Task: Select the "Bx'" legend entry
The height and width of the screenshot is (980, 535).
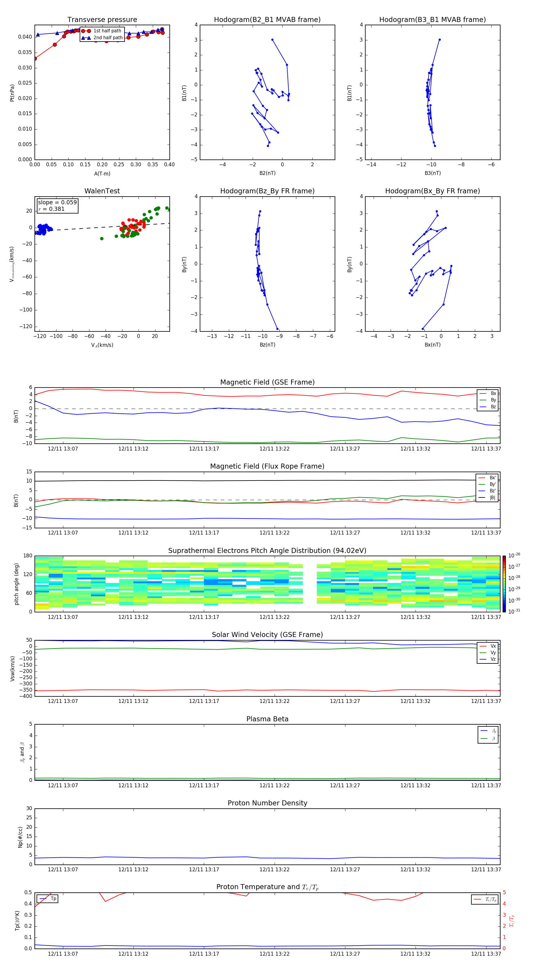Action: [487, 478]
